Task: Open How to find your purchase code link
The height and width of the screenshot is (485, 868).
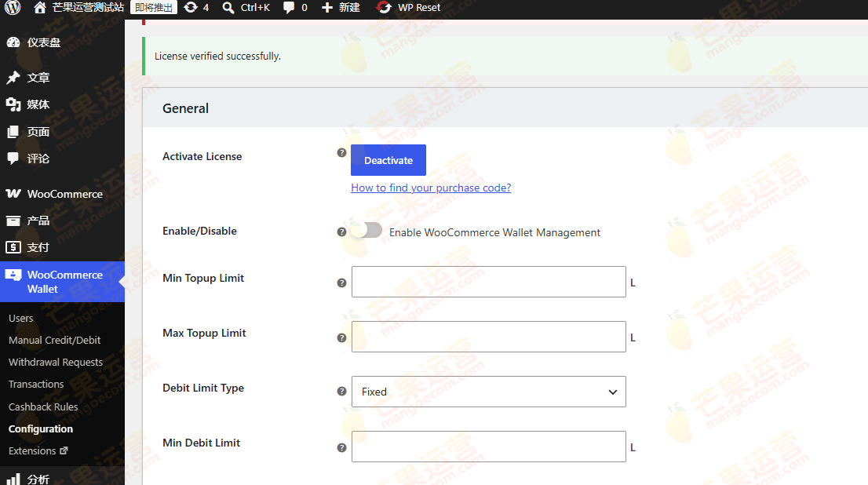Action: (x=431, y=188)
